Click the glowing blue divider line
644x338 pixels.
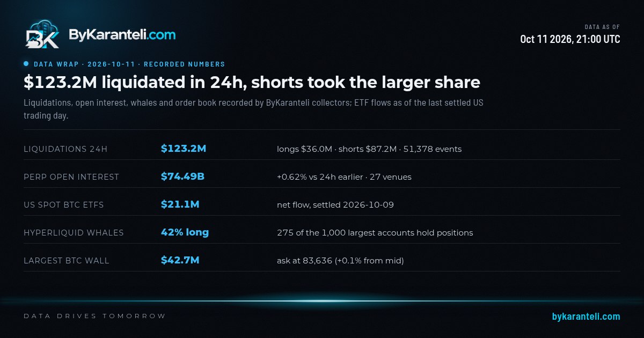click(x=322, y=300)
